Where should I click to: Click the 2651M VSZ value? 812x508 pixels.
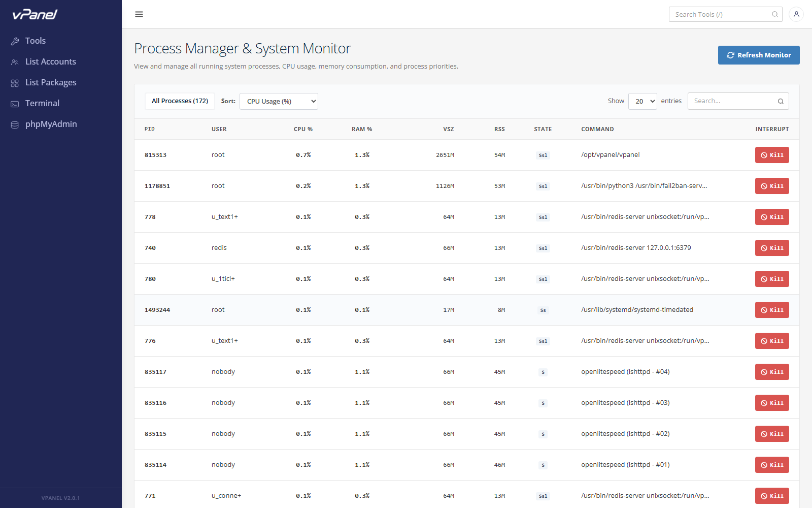pyautogui.click(x=445, y=155)
